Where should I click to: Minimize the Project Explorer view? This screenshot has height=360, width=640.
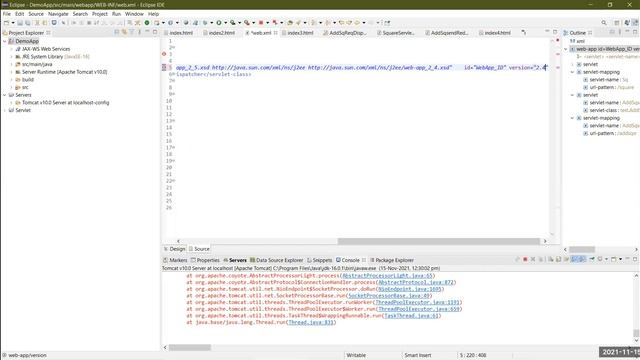tap(147, 32)
